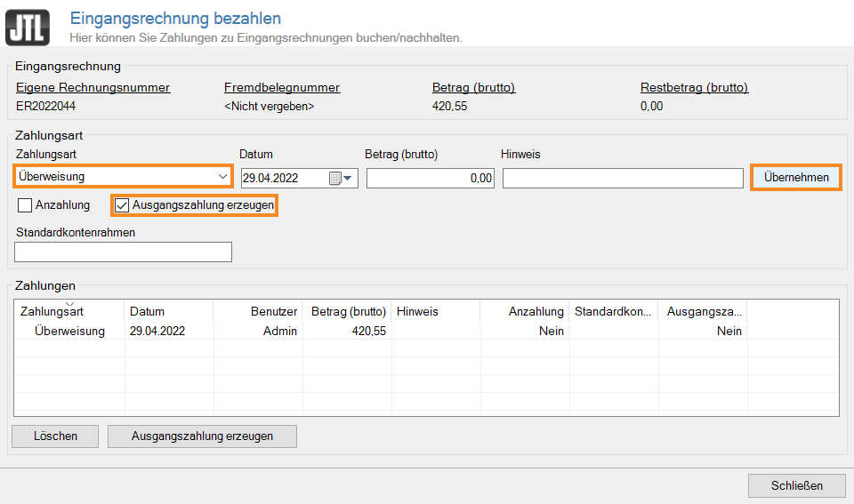Image resolution: width=854 pixels, height=504 pixels.
Task: Enable the Anzahlung checkbox
Action: (x=25, y=205)
